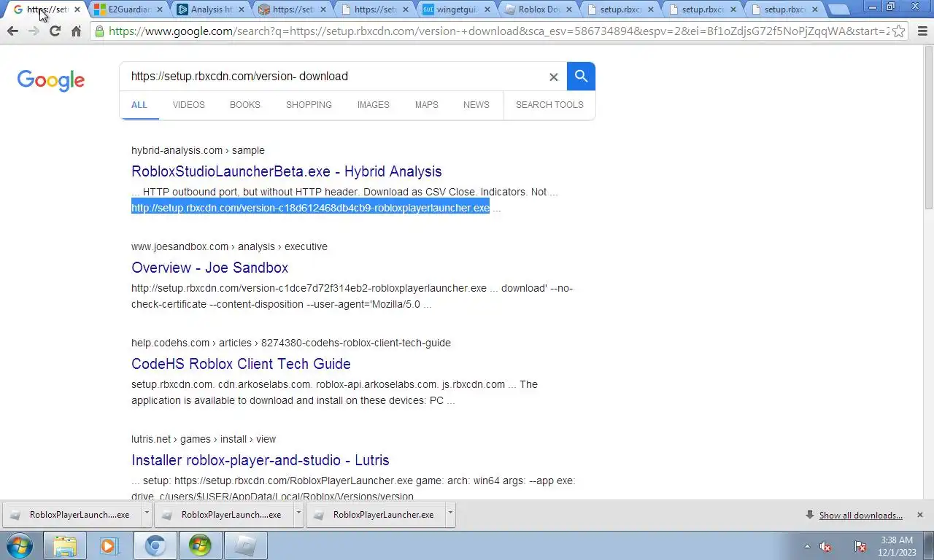Click the browser forward arrow
The height and width of the screenshot is (560, 934).
(x=34, y=31)
